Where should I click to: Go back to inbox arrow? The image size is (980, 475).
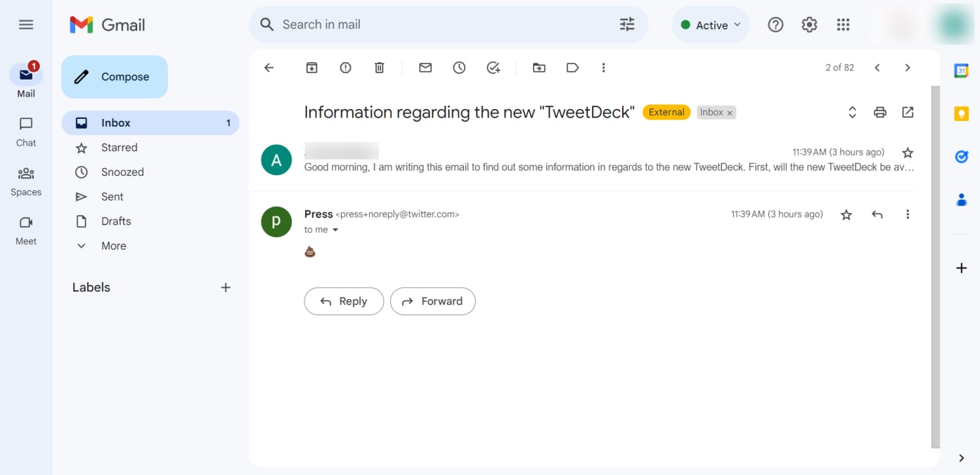[269, 68]
